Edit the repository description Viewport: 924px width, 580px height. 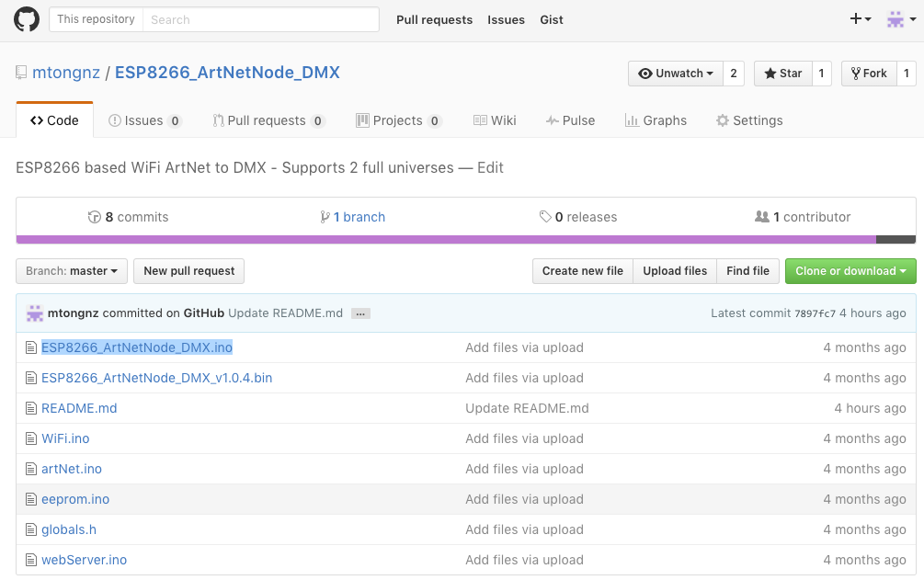pos(490,168)
